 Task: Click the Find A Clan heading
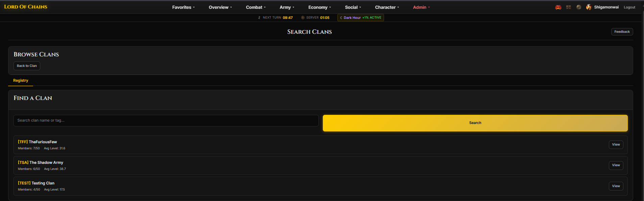coord(33,98)
